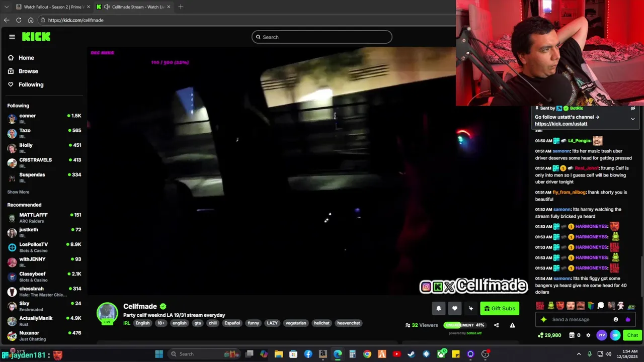Screen dimensions: 644x362
Task: Open the Windows Start menu
Action: point(159,354)
